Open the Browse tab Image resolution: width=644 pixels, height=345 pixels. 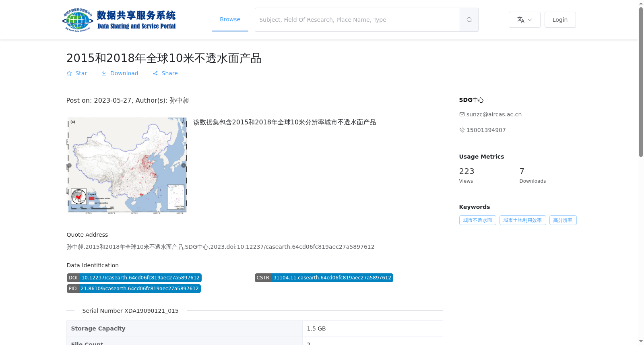[230, 19]
